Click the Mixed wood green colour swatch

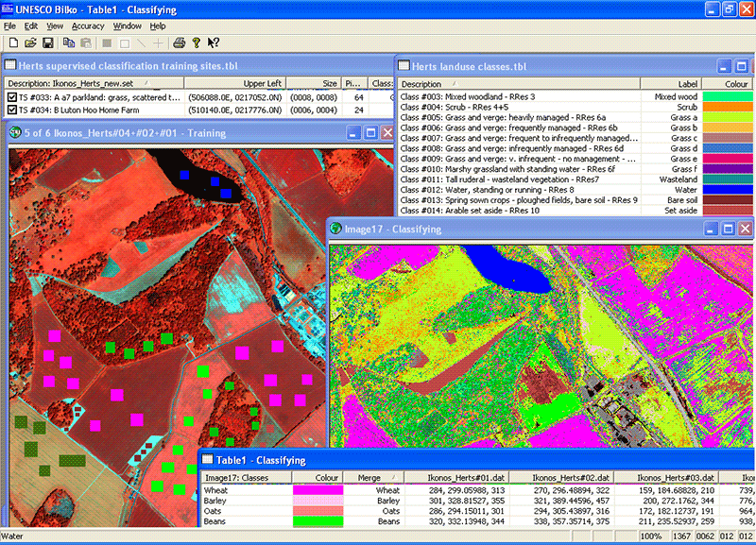(x=728, y=97)
